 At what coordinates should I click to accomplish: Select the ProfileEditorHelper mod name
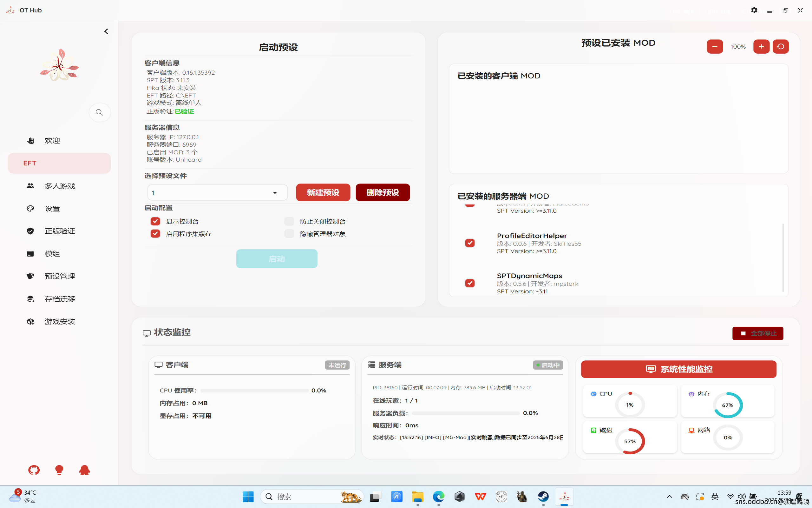(x=532, y=236)
